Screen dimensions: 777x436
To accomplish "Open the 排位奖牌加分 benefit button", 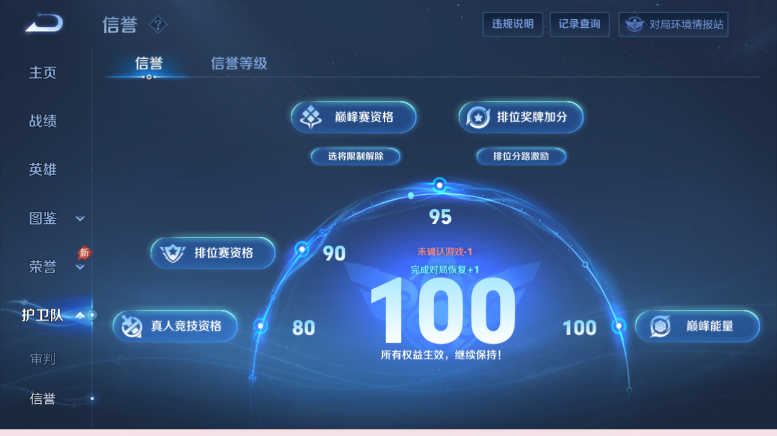I will click(x=521, y=117).
